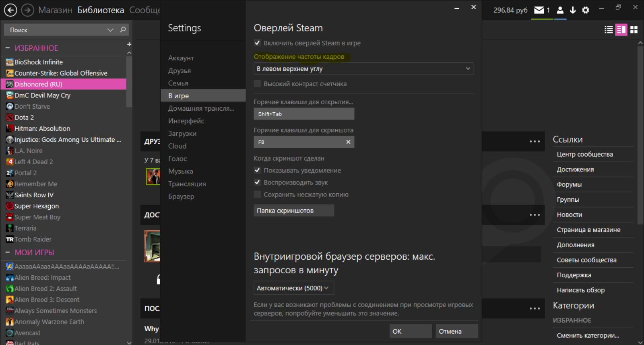
Task: Click the Saints Row IV icon
Action: point(10,195)
